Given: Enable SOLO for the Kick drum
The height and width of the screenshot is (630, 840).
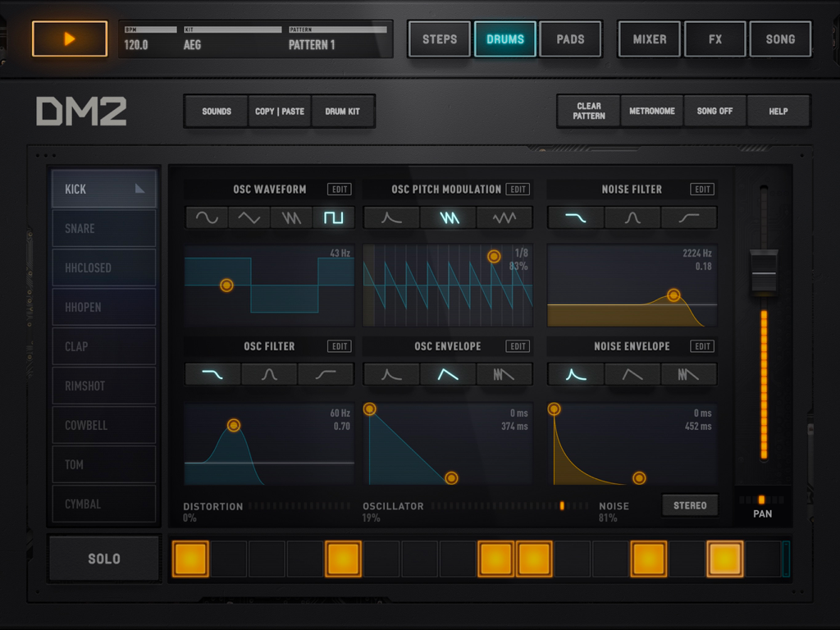Looking at the screenshot, I should click(103, 558).
